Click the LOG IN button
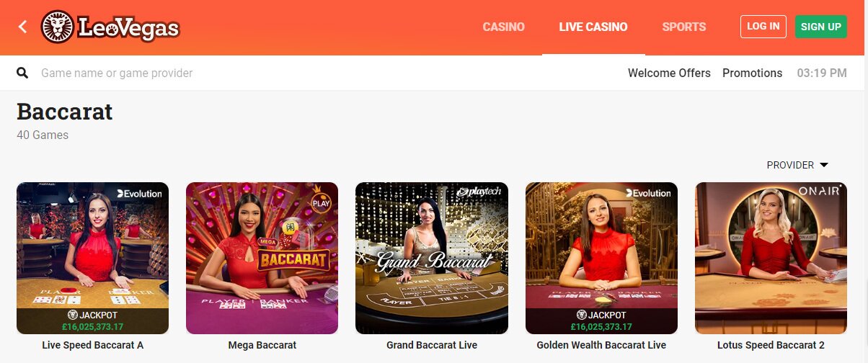 (763, 27)
